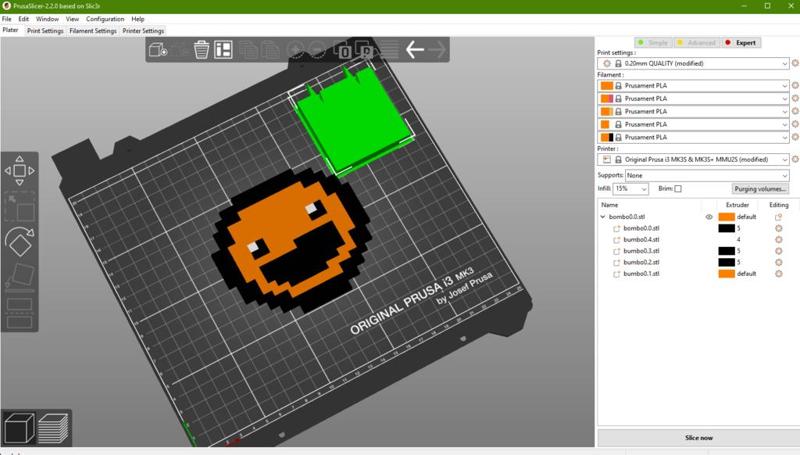Switch to the Printer Settings tab
800x455 pixels.
click(x=143, y=31)
